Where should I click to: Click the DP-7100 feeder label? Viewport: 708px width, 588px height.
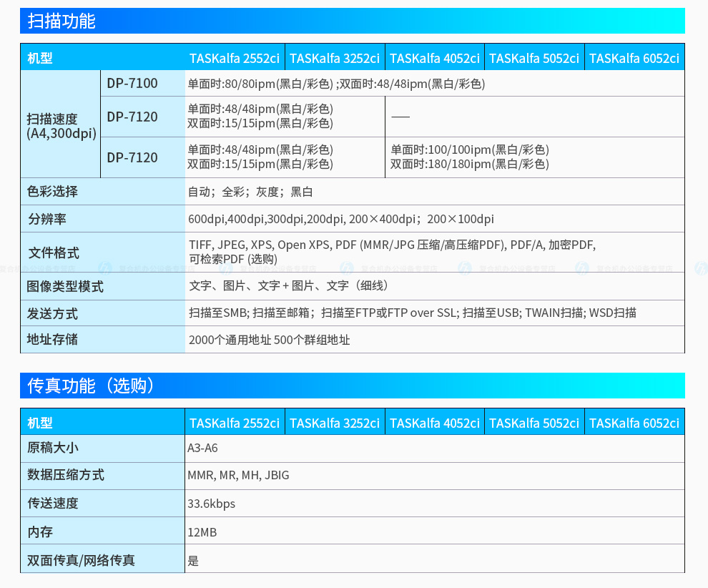[x=132, y=84]
